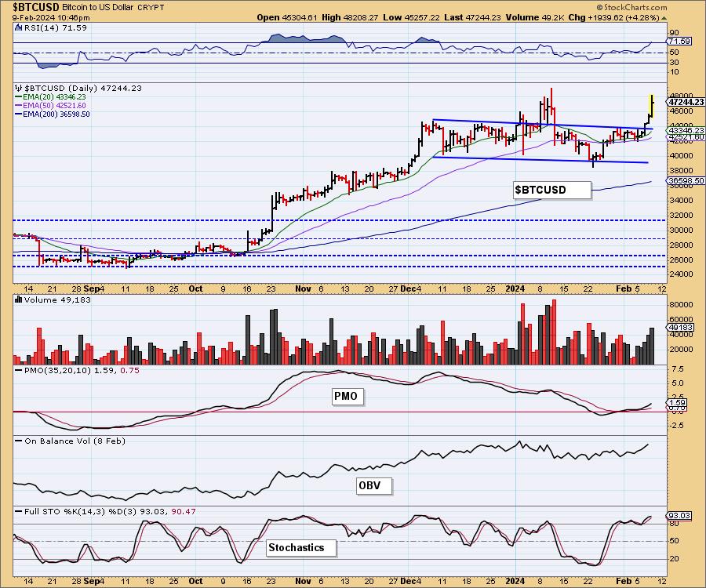Image resolution: width=706 pixels, height=588 pixels.
Task: Click the High 48208.27 value
Action: pyautogui.click(x=350, y=17)
